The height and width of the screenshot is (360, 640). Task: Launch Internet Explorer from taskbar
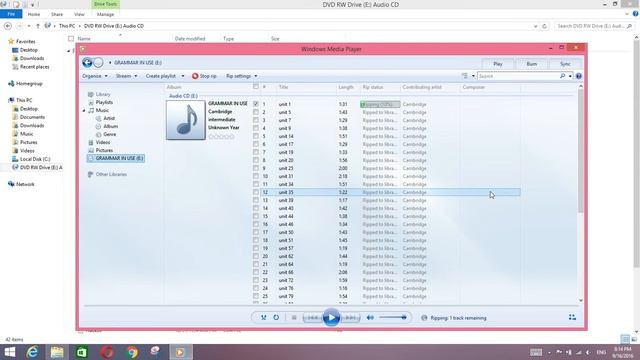[32, 352]
